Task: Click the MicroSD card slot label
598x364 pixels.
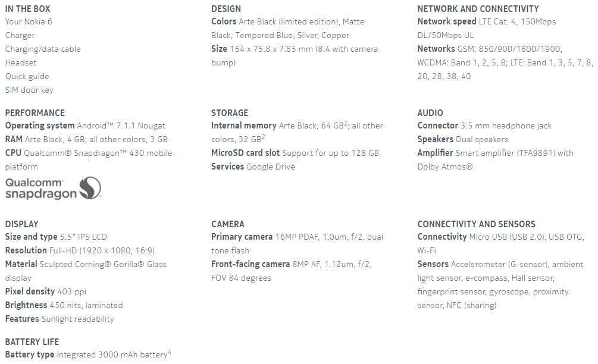Action: (245, 153)
